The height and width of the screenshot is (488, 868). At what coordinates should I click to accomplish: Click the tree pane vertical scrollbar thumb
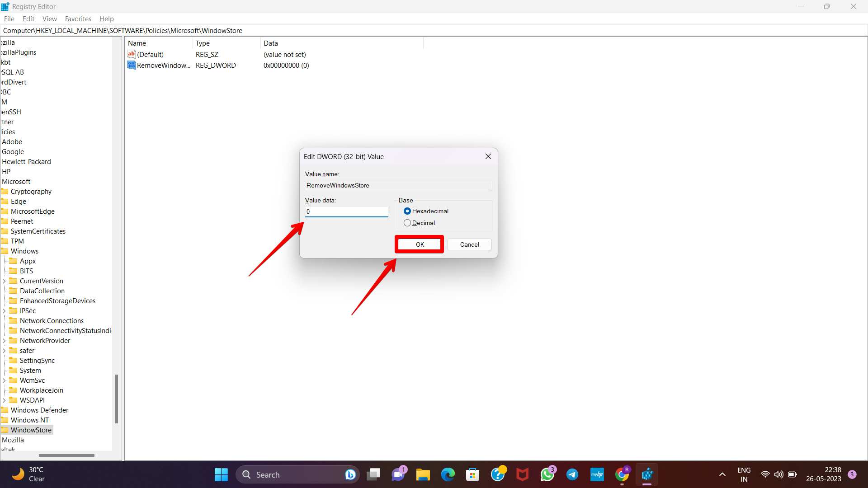click(x=117, y=399)
